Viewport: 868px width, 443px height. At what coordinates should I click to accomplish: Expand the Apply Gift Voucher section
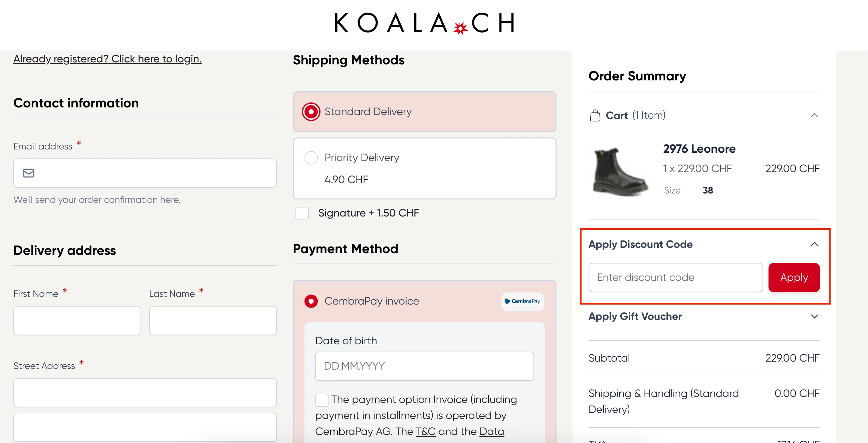(815, 316)
